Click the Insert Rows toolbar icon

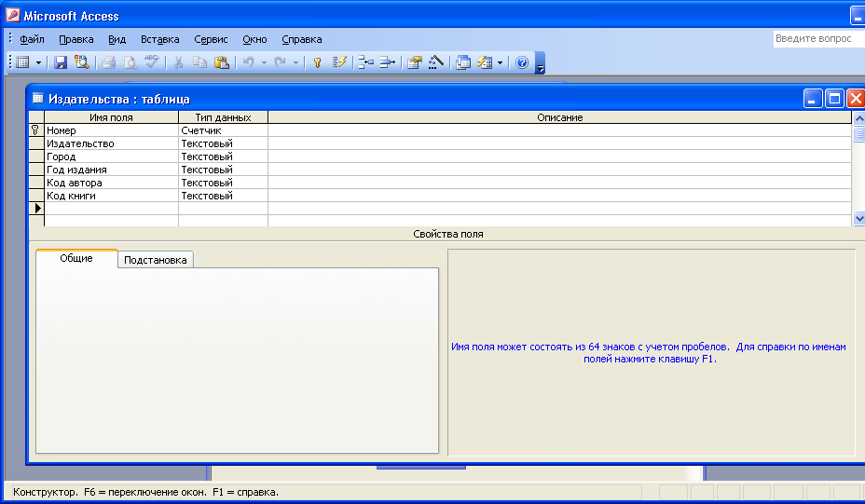tap(365, 62)
